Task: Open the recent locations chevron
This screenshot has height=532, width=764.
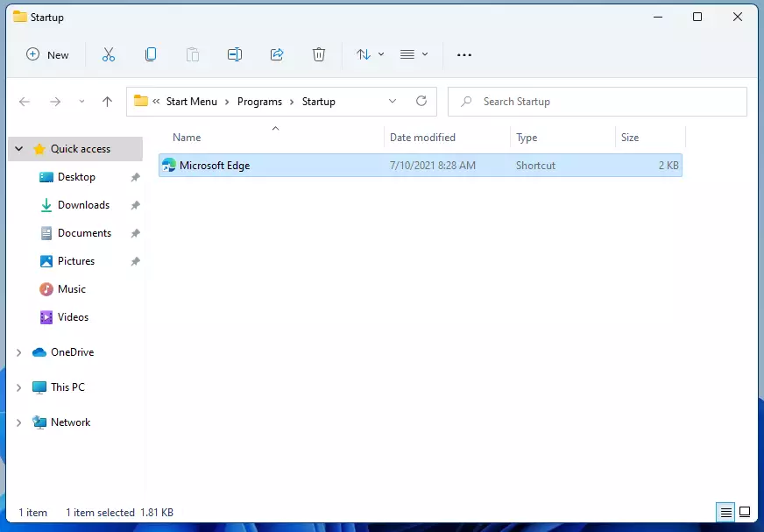Action: [81, 102]
